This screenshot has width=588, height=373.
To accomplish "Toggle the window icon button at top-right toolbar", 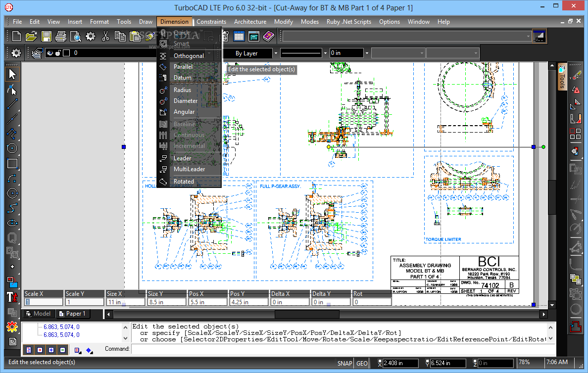I will click(539, 37).
